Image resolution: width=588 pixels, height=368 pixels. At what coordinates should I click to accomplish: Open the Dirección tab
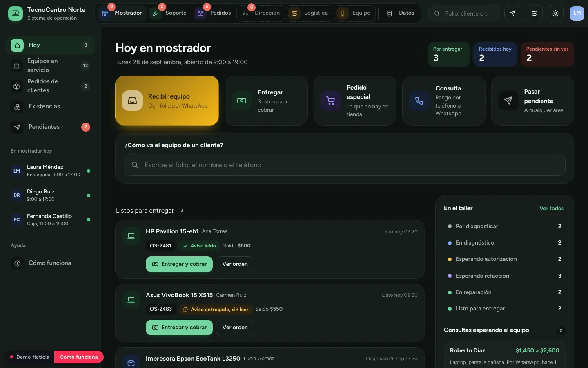[x=261, y=13]
